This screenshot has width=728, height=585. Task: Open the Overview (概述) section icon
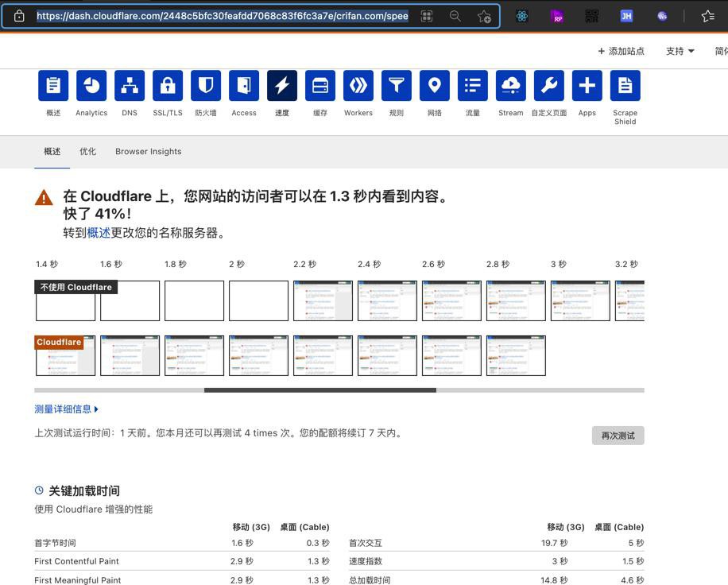click(x=53, y=85)
